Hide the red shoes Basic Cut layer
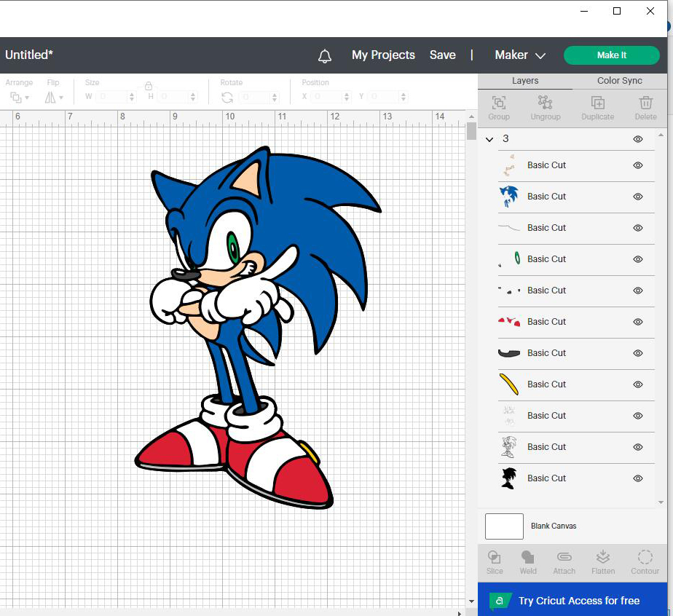This screenshot has width=673, height=616. click(638, 322)
